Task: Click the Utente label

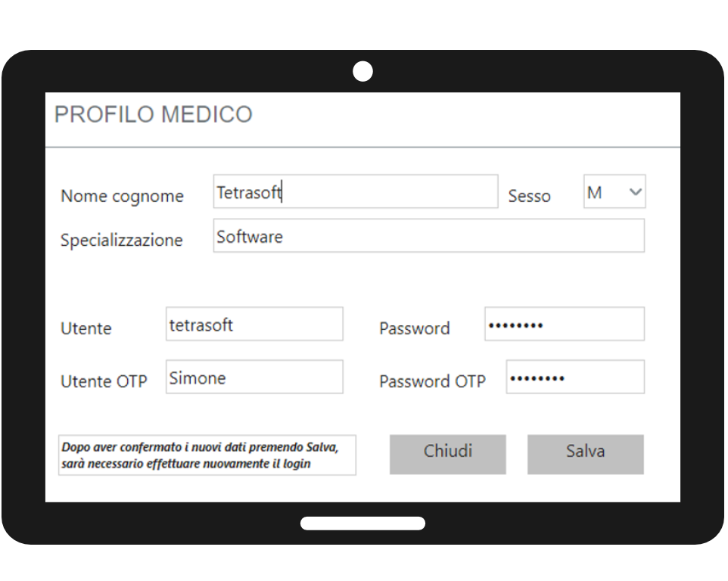Action: click(86, 328)
